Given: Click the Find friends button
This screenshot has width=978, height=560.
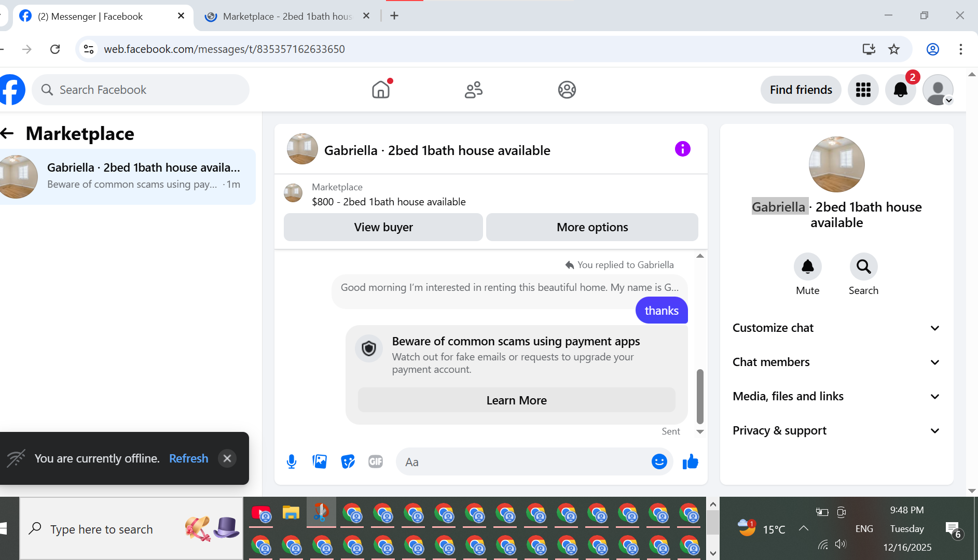Looking at the screenshot, I should (801, 90).
